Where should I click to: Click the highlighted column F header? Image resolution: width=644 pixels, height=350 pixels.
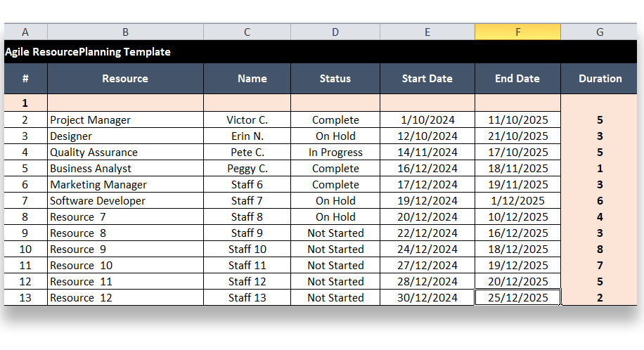(517, 32)
